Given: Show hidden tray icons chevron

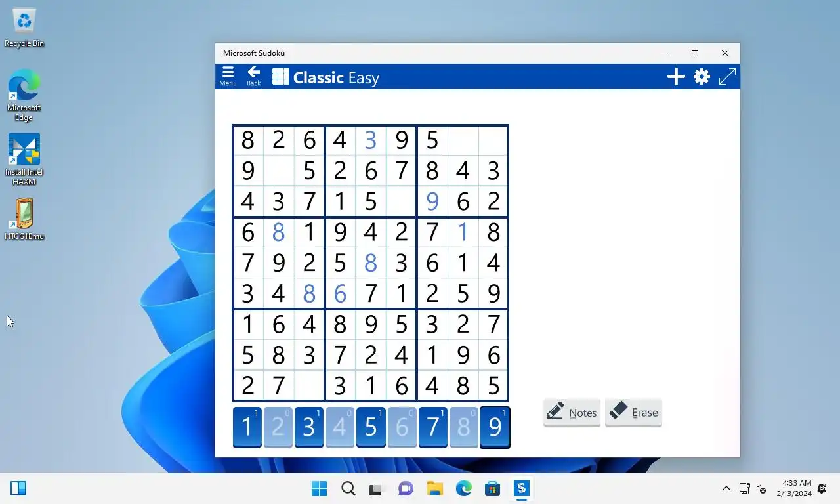Looking at the screenshot, I should pyautogui.click(x=726, y=488).
